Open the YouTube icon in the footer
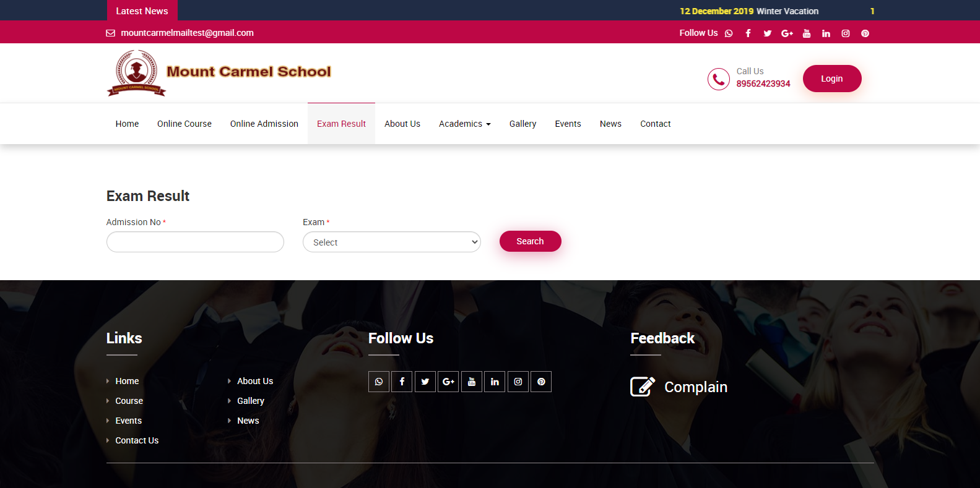Screen dimensions: 980x488 (472, 382)
